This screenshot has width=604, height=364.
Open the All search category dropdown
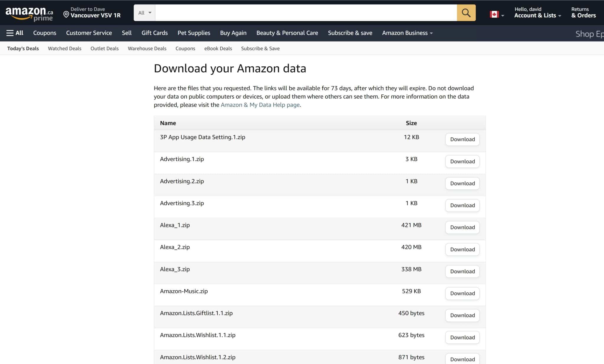[x=144, y=13]
